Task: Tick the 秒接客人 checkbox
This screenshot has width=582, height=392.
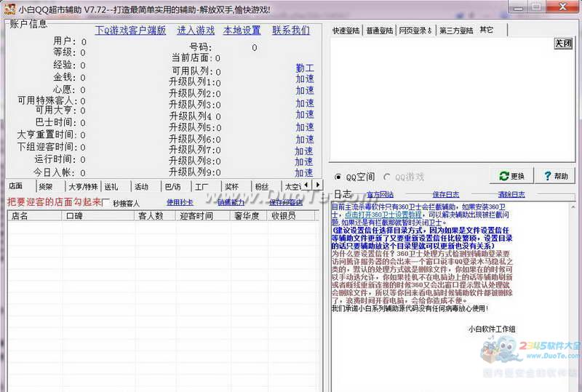Action: click(x=106, y=203)
